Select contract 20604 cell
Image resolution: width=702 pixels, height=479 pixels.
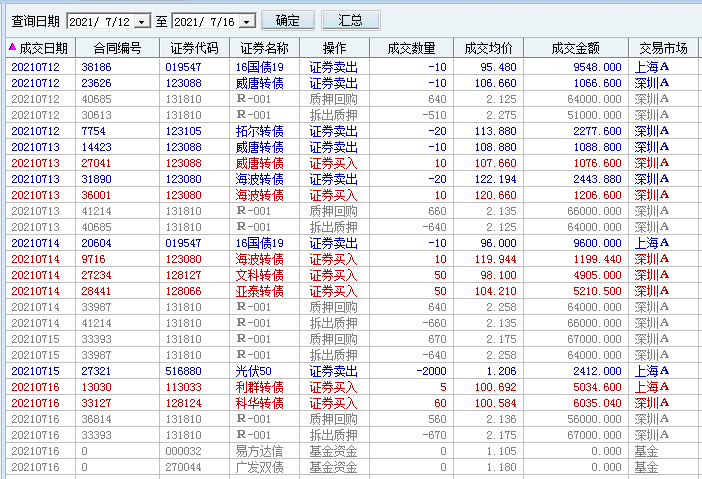tap(96, 243)
